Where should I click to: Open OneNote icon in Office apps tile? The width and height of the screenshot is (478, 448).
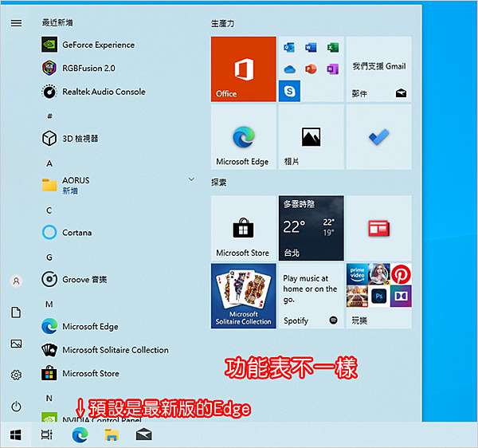pyautogui.click(x=332, y=69)
